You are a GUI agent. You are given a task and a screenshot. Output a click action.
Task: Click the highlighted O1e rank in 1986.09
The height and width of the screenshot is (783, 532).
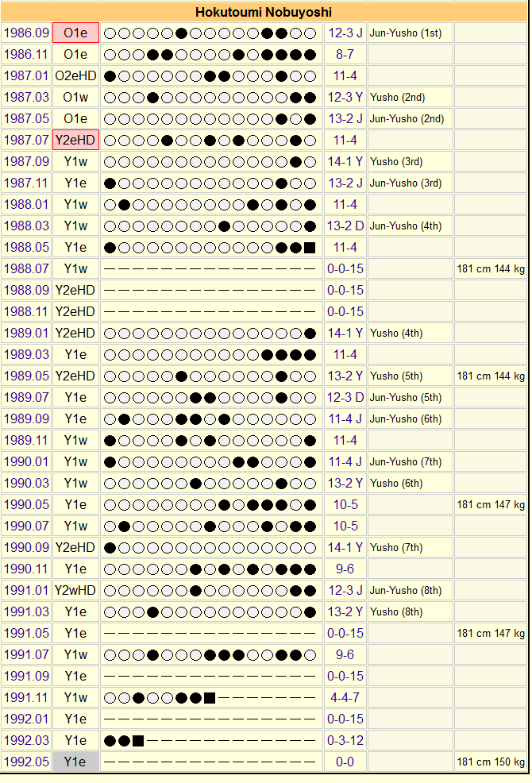point(76,33)
